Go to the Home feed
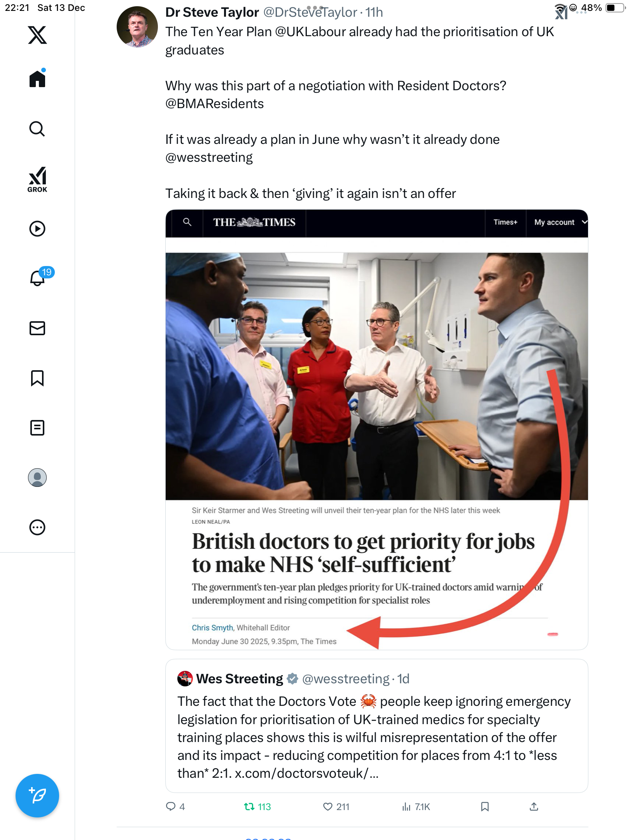 (37, 79)
